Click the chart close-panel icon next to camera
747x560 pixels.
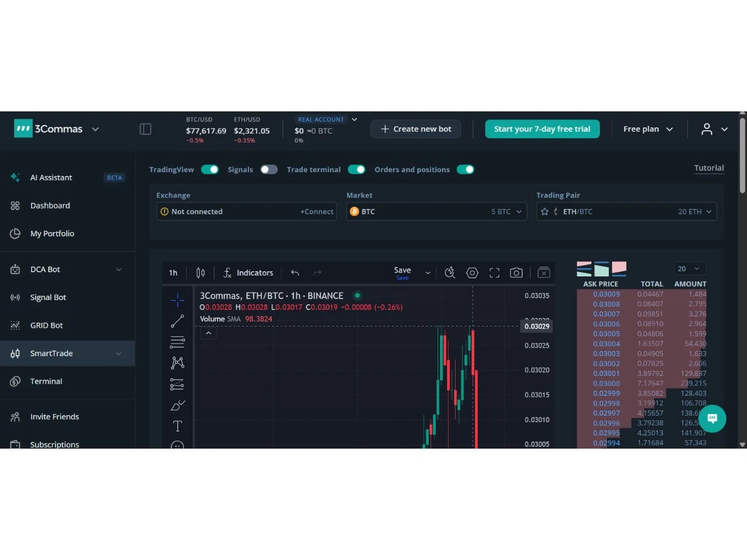click(543, 273)
